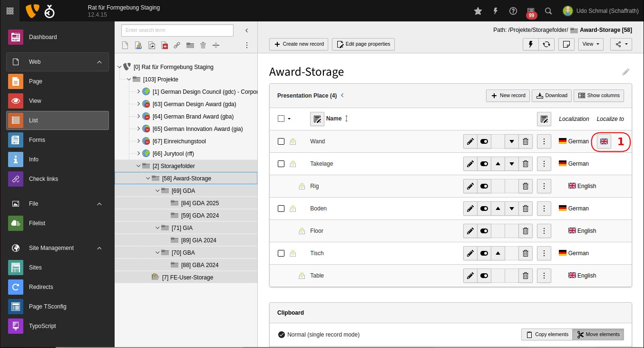Toggle visibility of the Boden record
The image size is (644, 348).
pos(484,209)
